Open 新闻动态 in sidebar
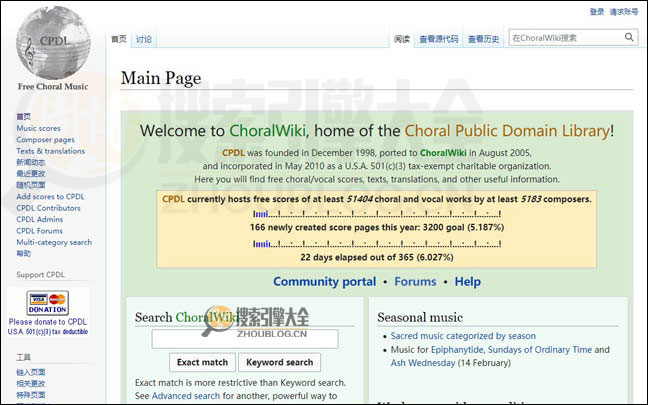This screenshot has height=405, width=648. coord(31,162)
